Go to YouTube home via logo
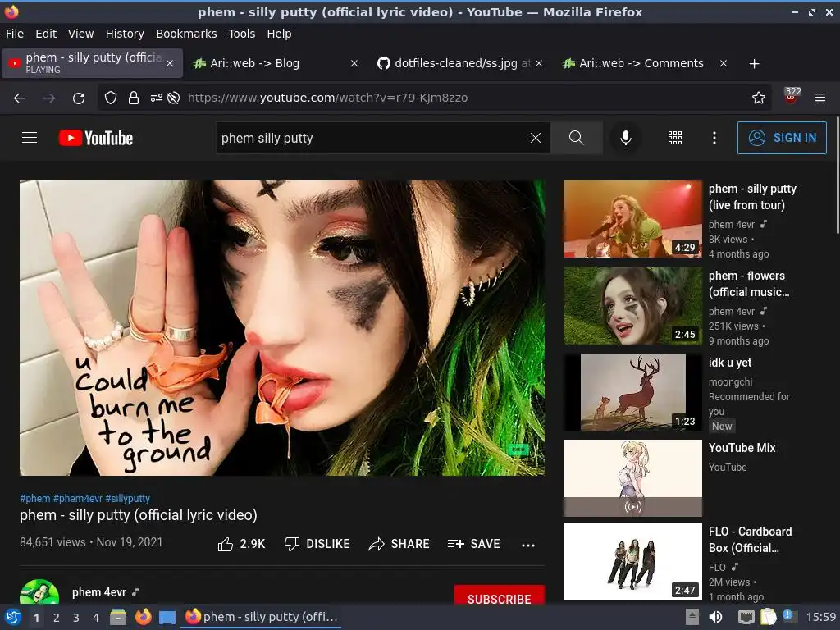 96,138
